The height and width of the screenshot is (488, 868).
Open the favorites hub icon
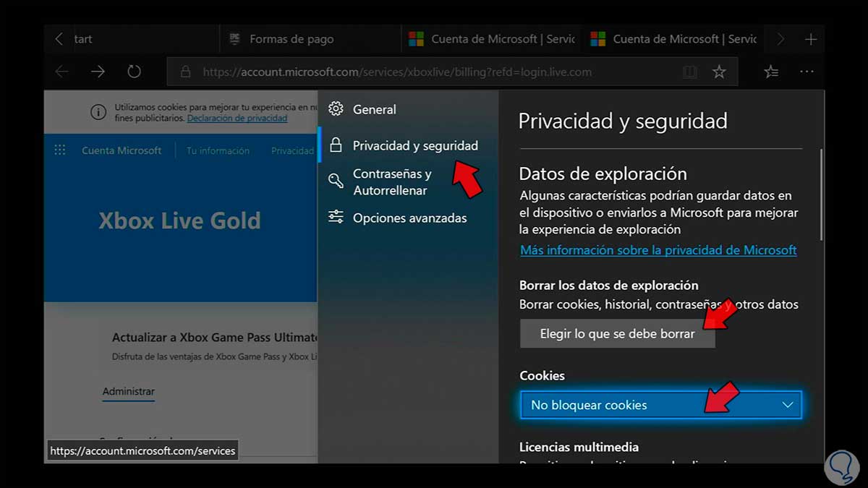[771, 72]
